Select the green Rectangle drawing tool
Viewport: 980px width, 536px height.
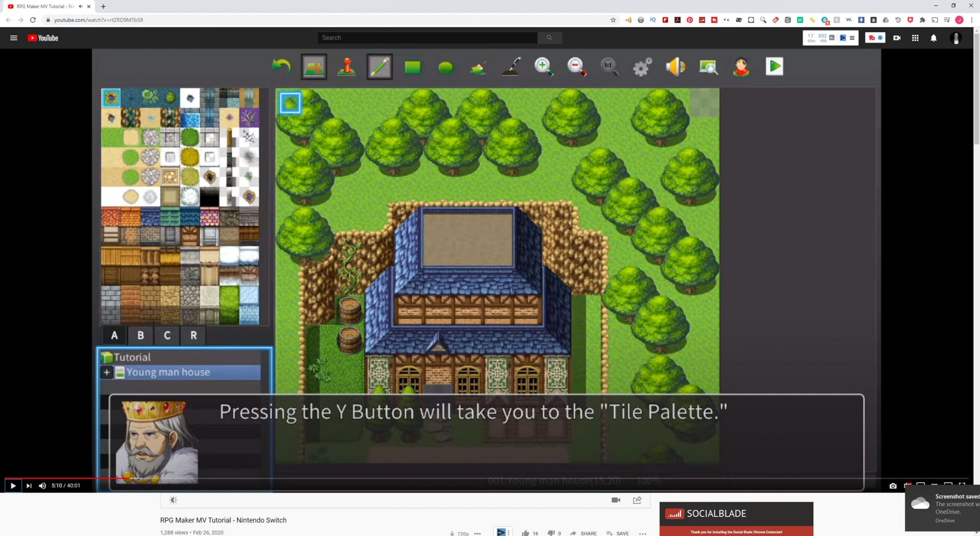[x=413, y=67]
